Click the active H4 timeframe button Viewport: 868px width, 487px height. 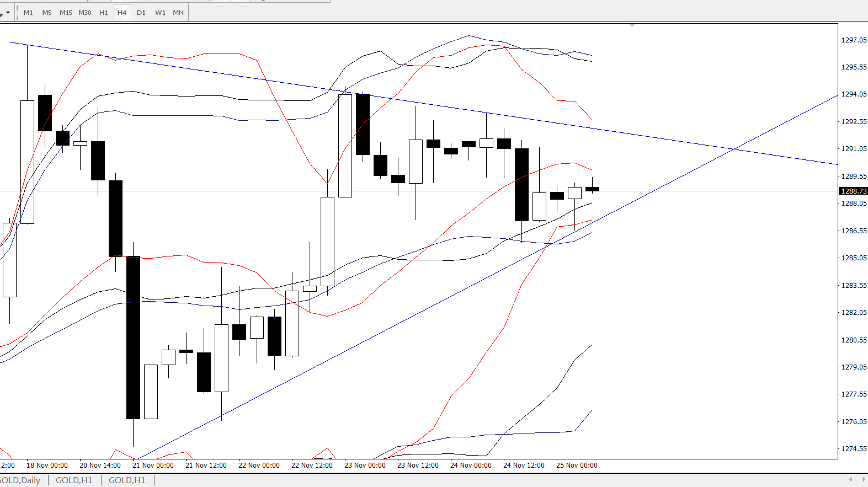(x=122, y=12)
